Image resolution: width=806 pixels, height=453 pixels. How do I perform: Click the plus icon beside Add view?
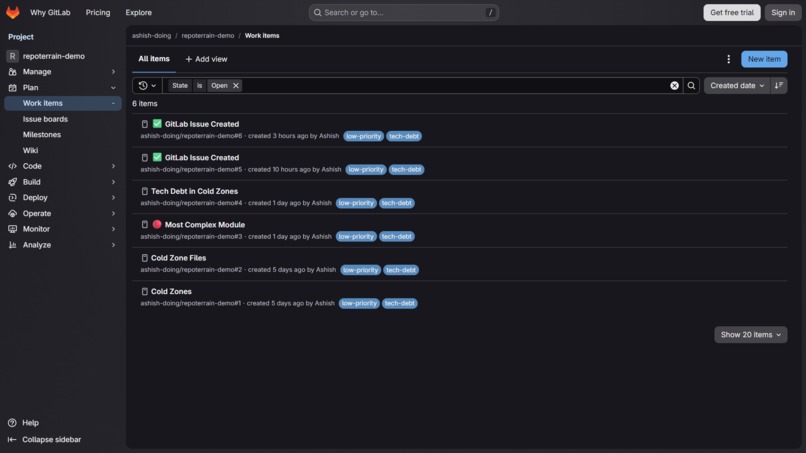click(x=189, y=59)
